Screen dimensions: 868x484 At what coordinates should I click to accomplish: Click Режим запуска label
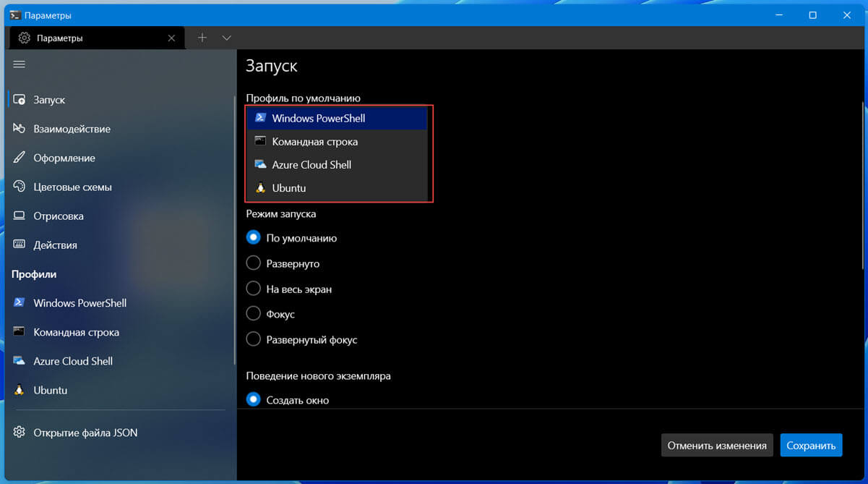[280, 213]
